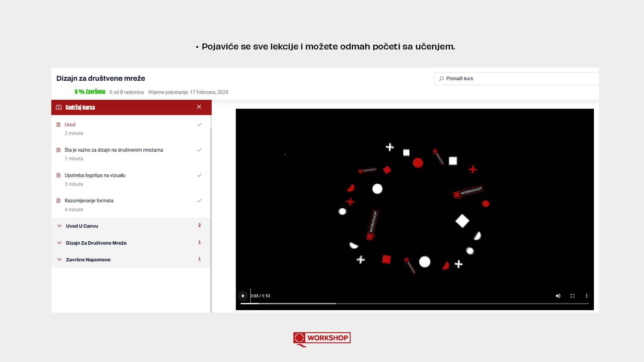The image size is (644, 362).
Task: Play the course video
Action: point(243,296)
